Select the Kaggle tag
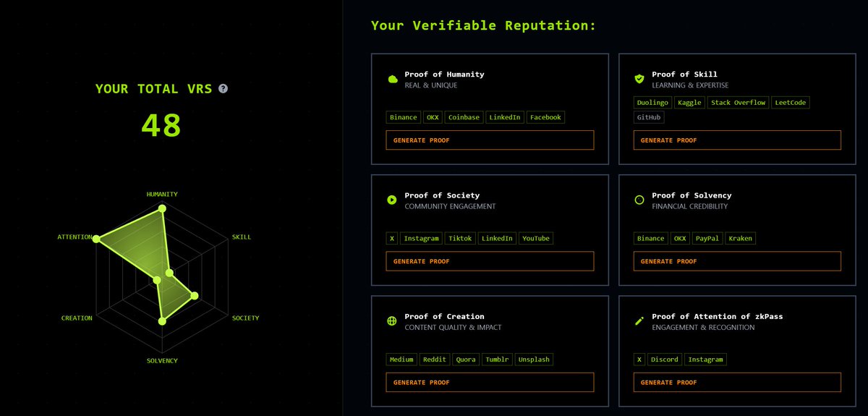 pos(689,103)
